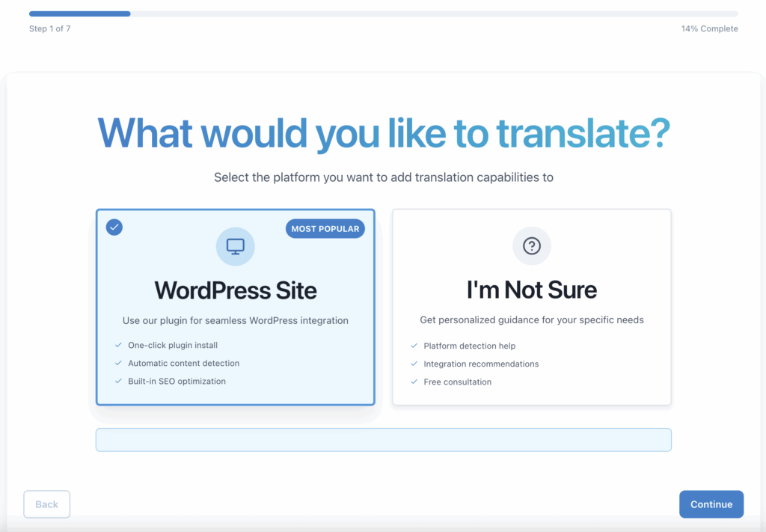Click 'Use our plugin for seamless WordPress integration' text

coord(236,320)
